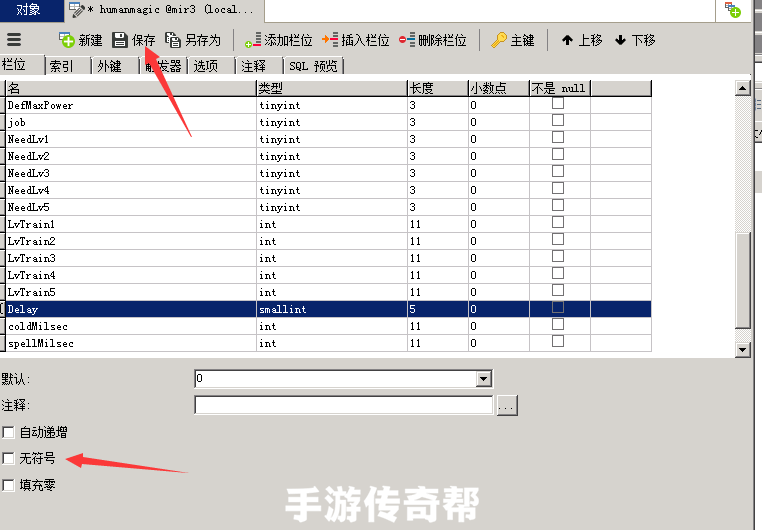Select the NeedLv3 field name
762x530 pixels.
29,173
